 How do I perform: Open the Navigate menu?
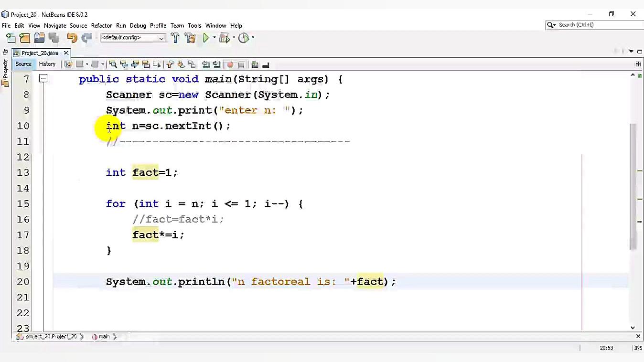(55, 26)
